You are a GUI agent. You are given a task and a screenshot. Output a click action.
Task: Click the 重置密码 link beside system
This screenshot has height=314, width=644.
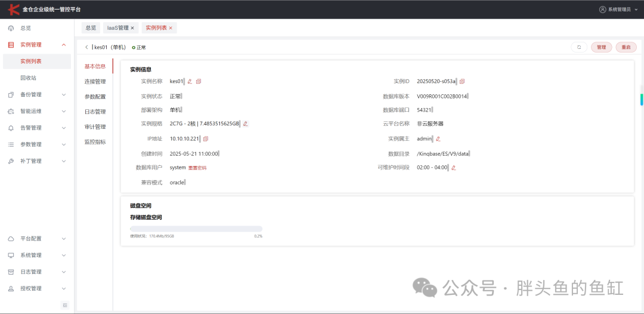pos(197,168)
